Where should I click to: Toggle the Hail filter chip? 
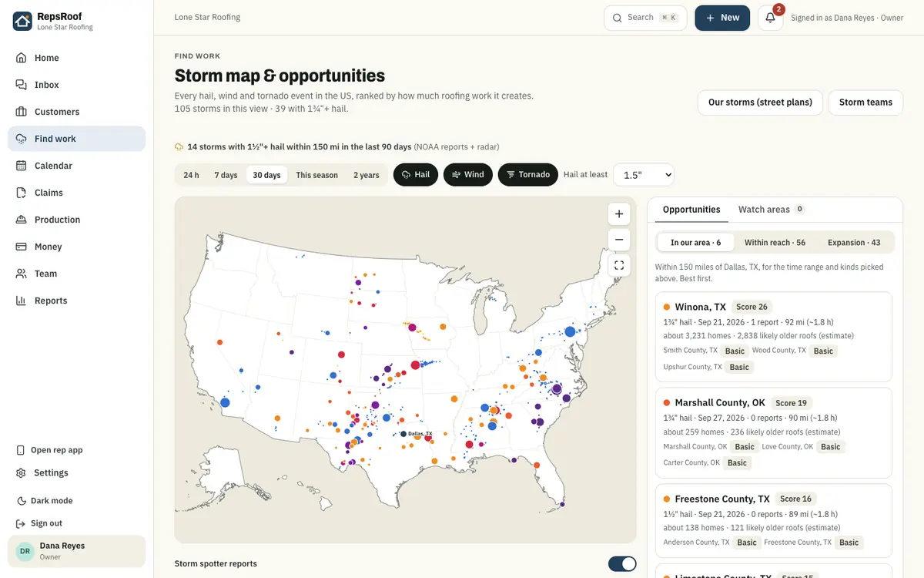pos(416,175)
